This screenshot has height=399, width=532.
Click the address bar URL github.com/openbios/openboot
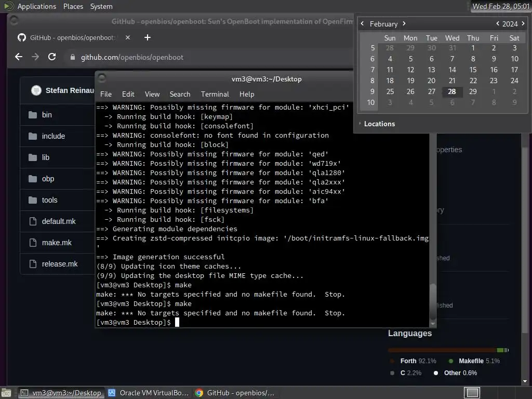point(132,57)
